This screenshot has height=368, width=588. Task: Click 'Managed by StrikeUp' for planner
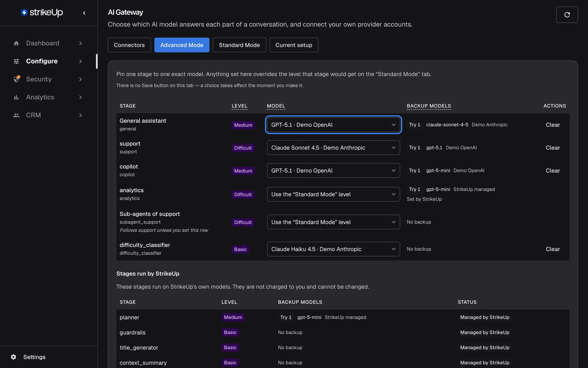485,317
